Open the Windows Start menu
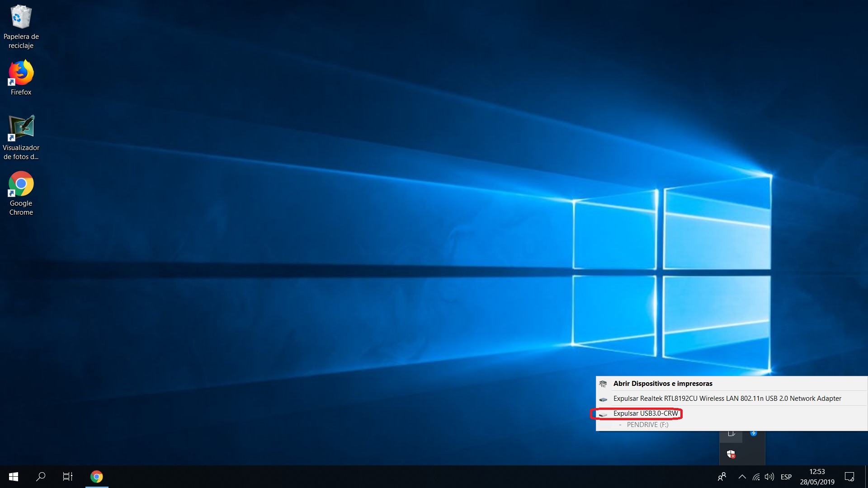The image size is (868, 488). [x=14, y=477]
